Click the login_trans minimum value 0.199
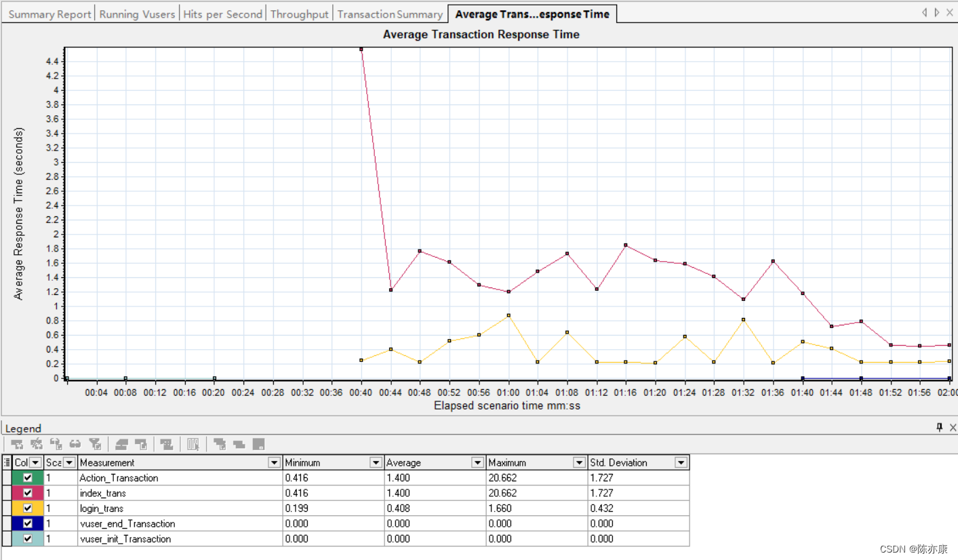 pyautogui.click(x=296, y=508)
